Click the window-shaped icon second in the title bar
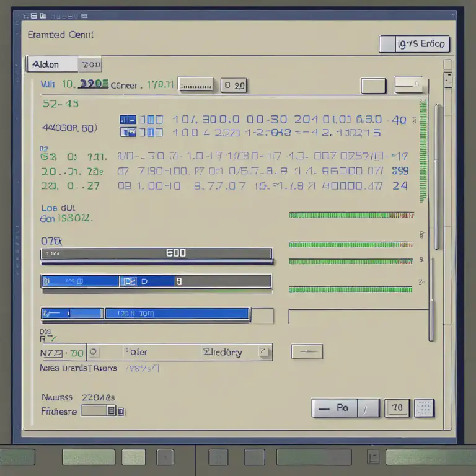476x476 pixels. click(x=34, y=15)
